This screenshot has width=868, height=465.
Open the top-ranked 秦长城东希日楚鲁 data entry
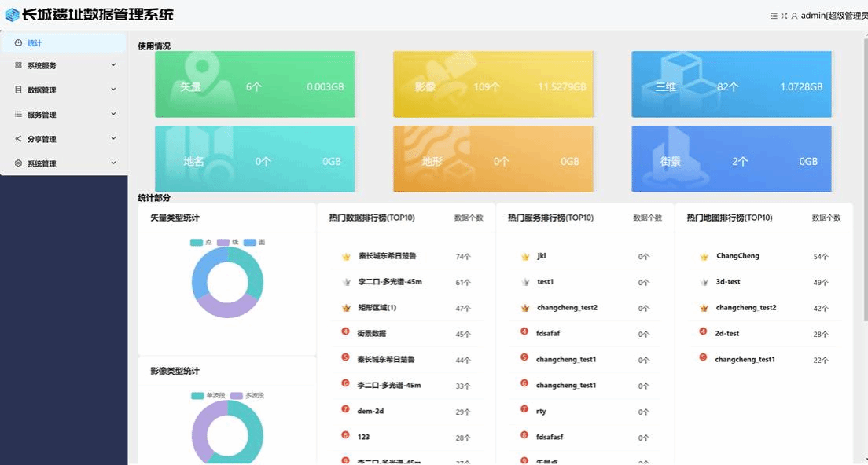click(387, 256)
